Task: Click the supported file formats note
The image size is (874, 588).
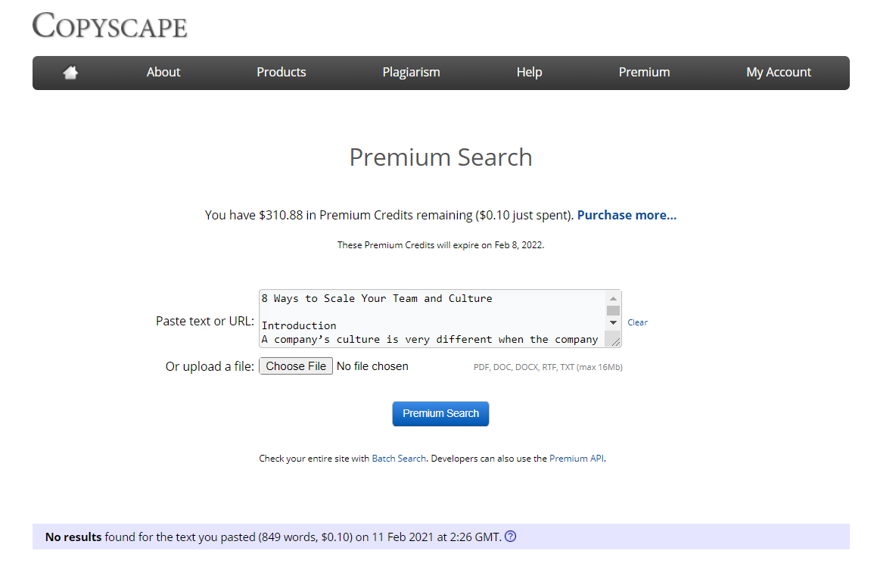Action: point(548,367)
